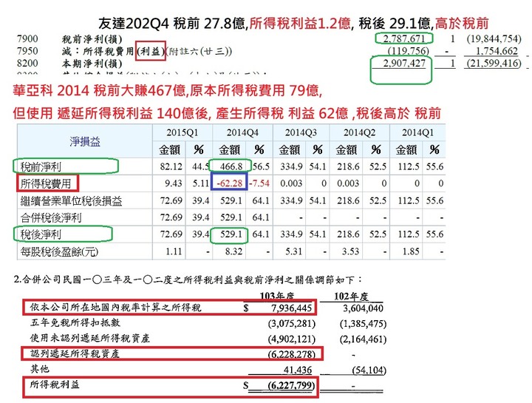The image size is (532, 403).
Task: Click the amount 7,936,445
Action: (291, 308)
